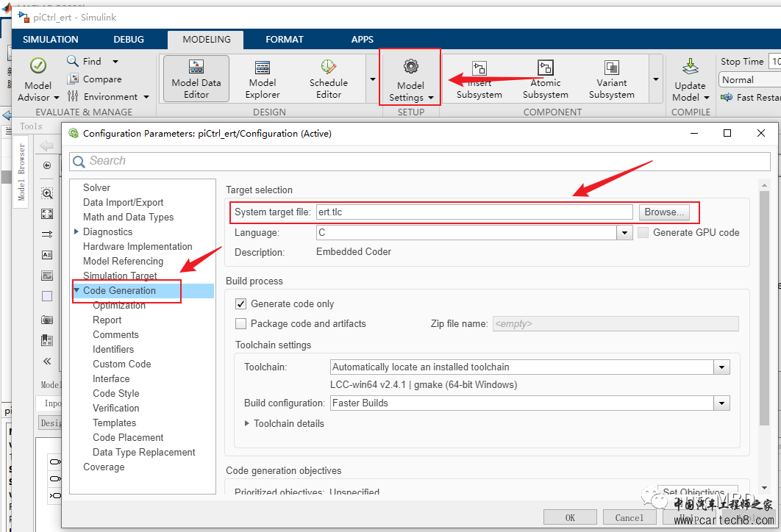This screenshot has width=781, height=532.
Task: Click the System target file field
Action: click(474, 212)
